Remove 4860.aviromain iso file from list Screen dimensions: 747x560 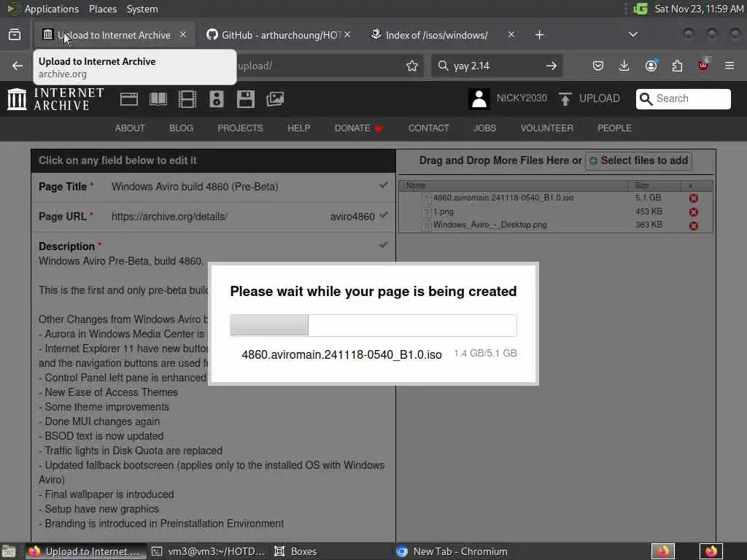click(694, 198)
